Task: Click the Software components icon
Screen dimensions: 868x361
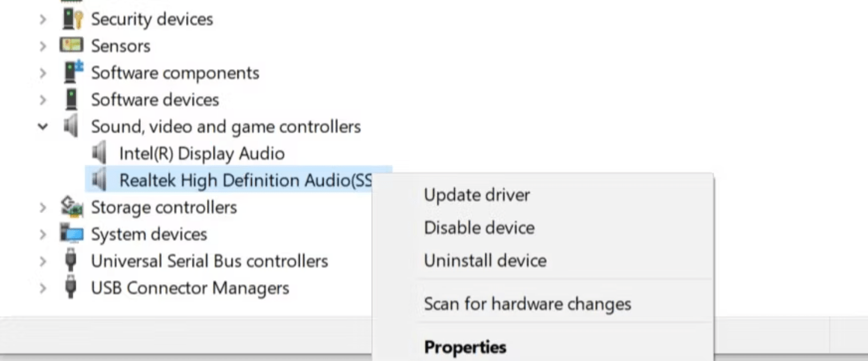Action: [x=71, y=72]
